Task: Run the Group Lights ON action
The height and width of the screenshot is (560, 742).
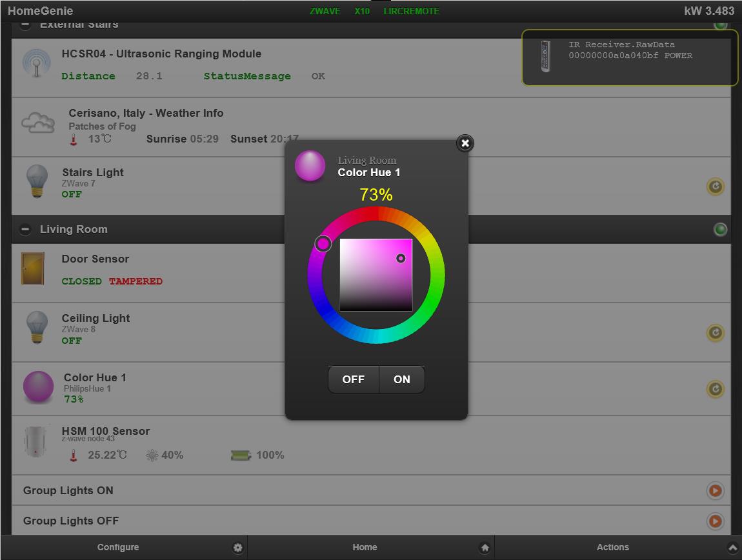Action: pos(715,491)
